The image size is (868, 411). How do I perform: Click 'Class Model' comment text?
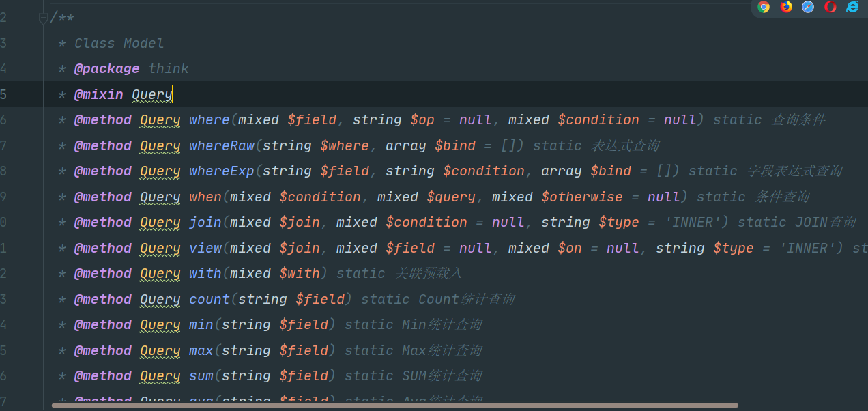[119, 44]
